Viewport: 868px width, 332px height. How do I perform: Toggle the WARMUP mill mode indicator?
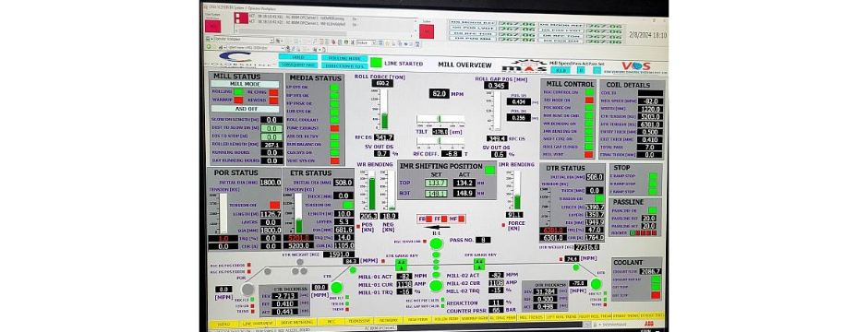(238, 100)
